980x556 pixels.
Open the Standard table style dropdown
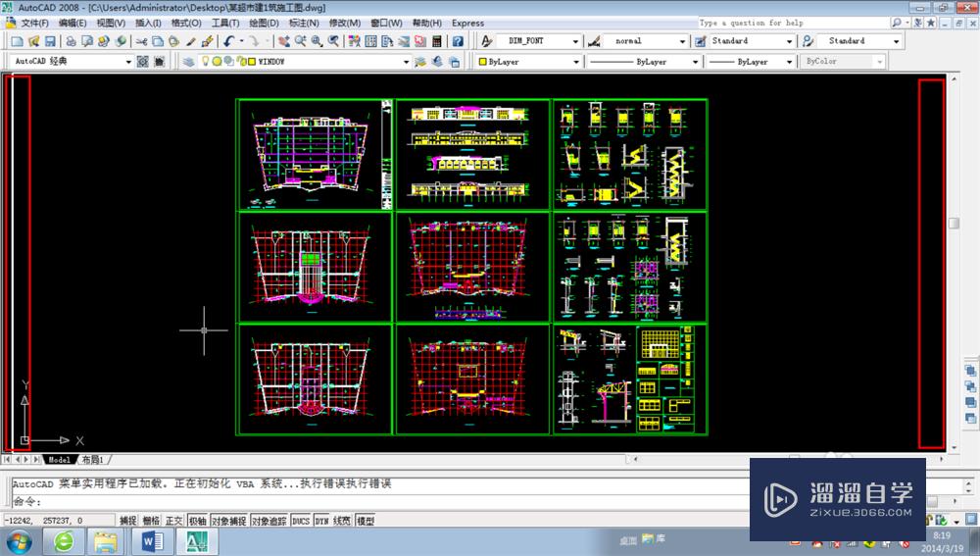[x=789, y=41]
